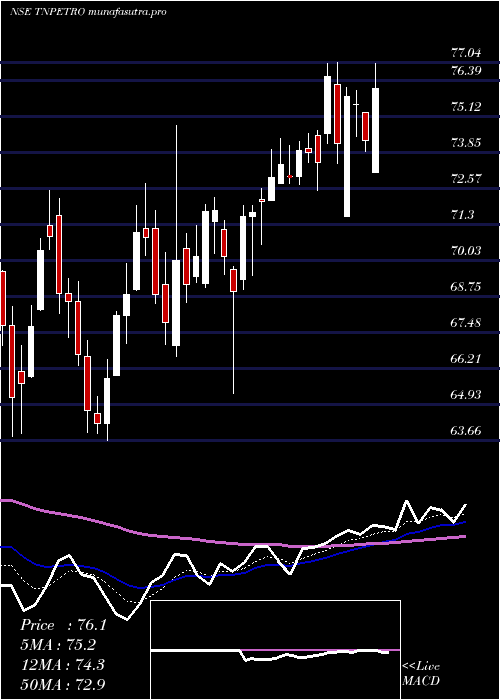
Task: Click the 12MA : 74.3 readout
Action: [62, 665]
